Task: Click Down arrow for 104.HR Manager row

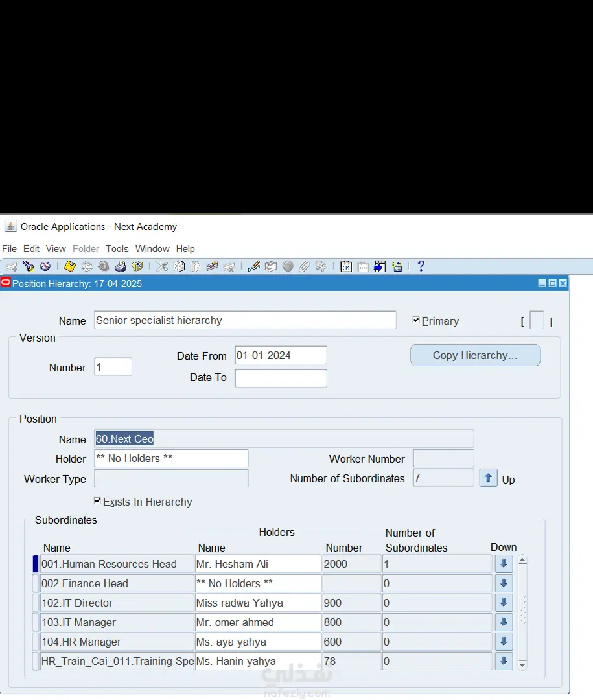Action: point(504,642)
